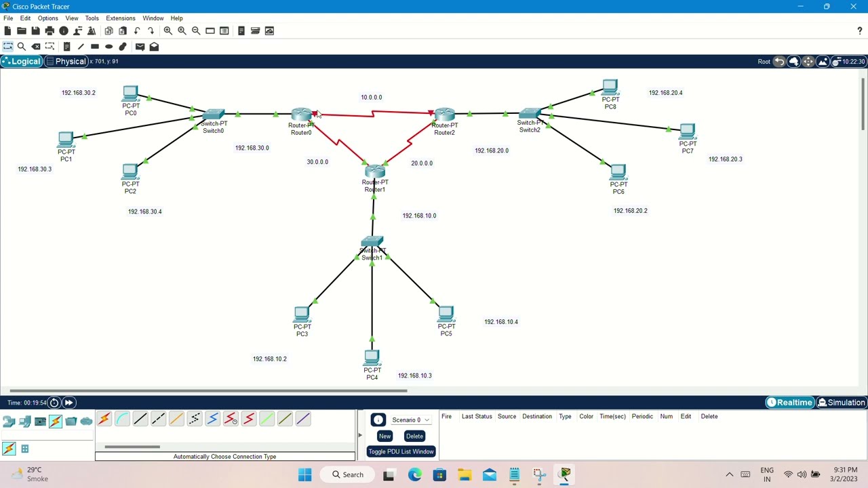This screenshot has width=868, height=488.
Task: Choose the Select tool
Action: coord(7,46)
